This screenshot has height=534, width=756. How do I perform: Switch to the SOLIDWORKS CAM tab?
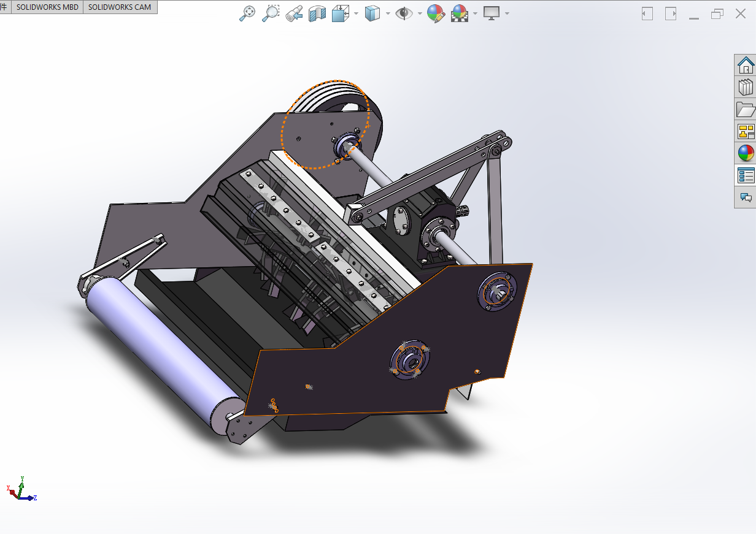(x=120, y=7)
